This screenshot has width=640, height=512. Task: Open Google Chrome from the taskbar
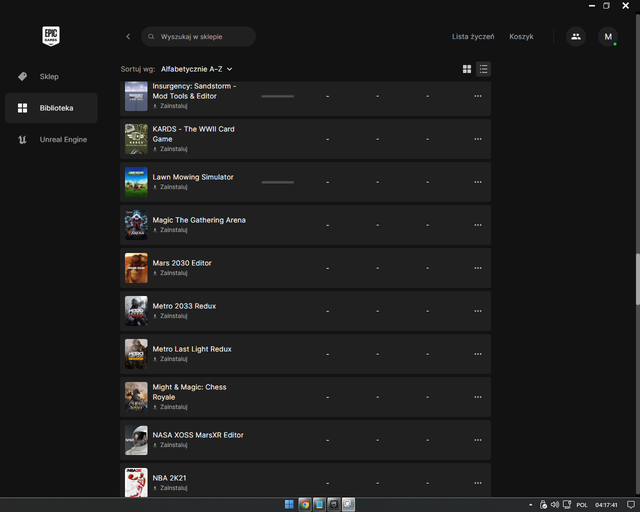click(304, 505)
